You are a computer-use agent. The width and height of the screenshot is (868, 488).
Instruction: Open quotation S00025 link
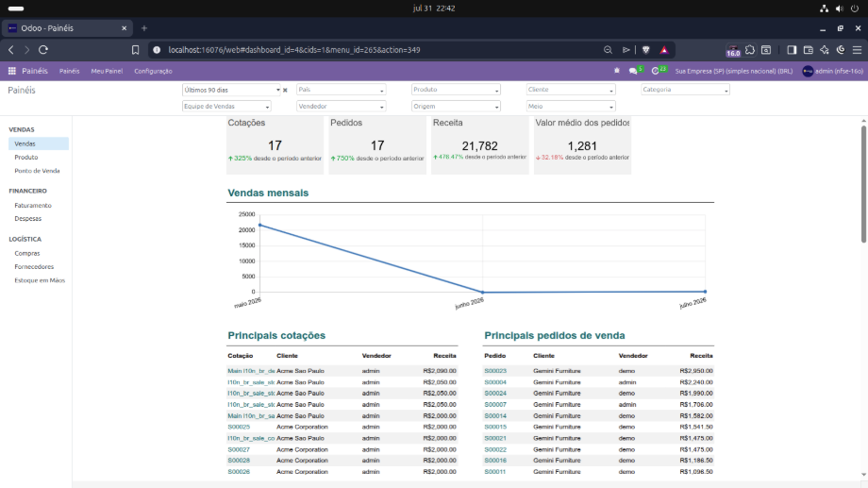(x=239, y=427)
